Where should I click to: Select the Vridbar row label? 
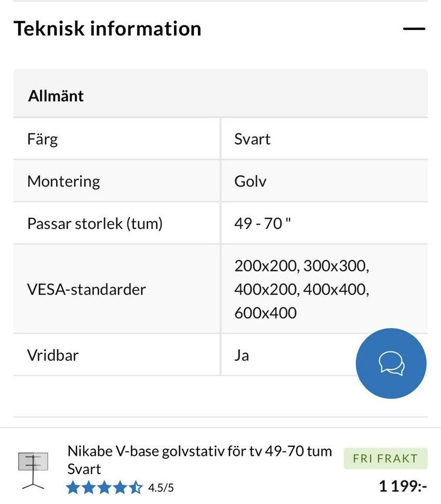click(53, 355)
